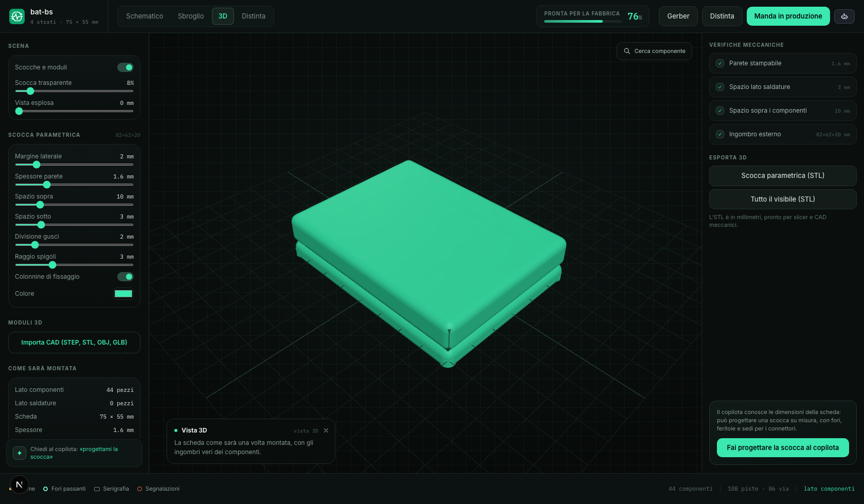The height and width of the screenshot is (504, 864).
Task: Open the Distinta tab in the view switcher
Action: click(x=254, y=16)
